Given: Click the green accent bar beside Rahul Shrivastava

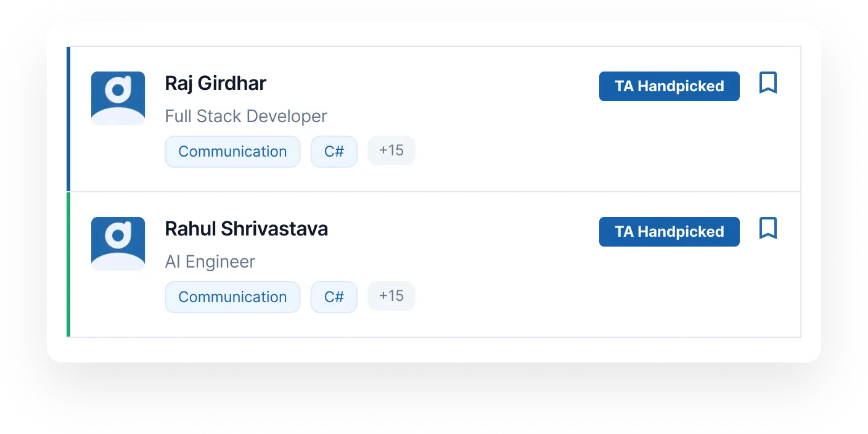Looking at the screenshot, I should tap(68, 264).
